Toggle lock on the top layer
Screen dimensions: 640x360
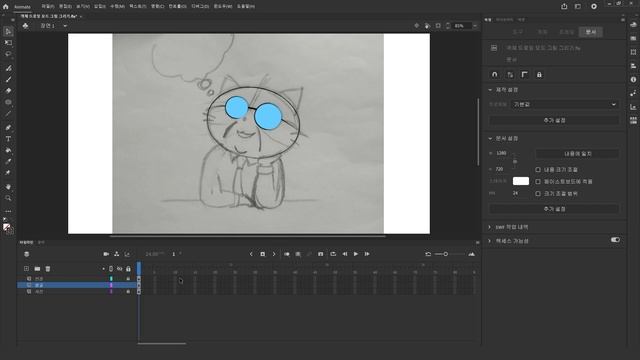point(128,278)
